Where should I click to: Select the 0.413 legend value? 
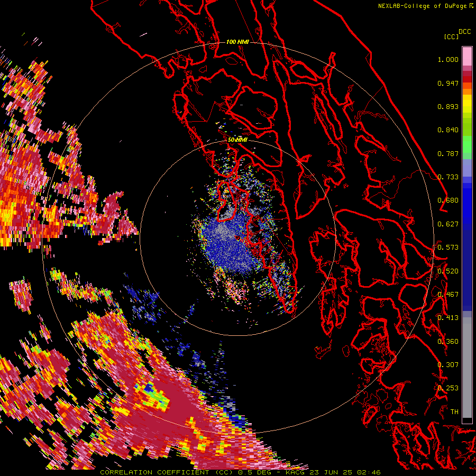tap(448, 318)
